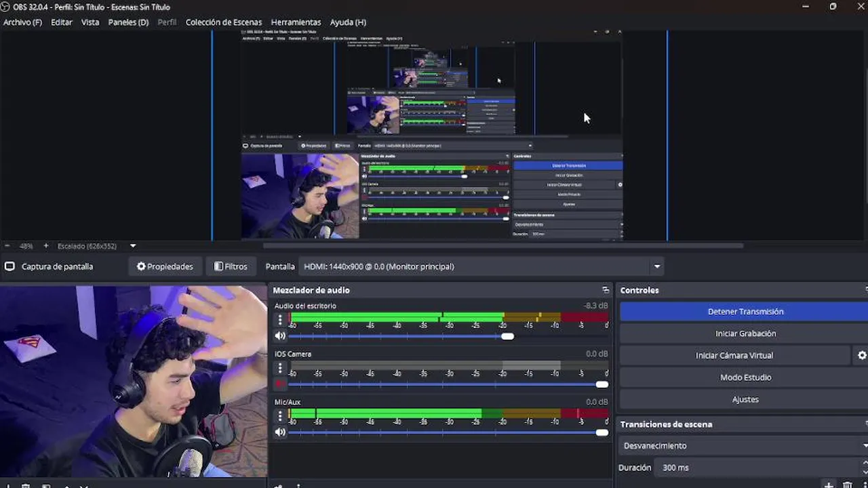
Task: Click the Audio del escritorio level meter
Action: [449, 317]
